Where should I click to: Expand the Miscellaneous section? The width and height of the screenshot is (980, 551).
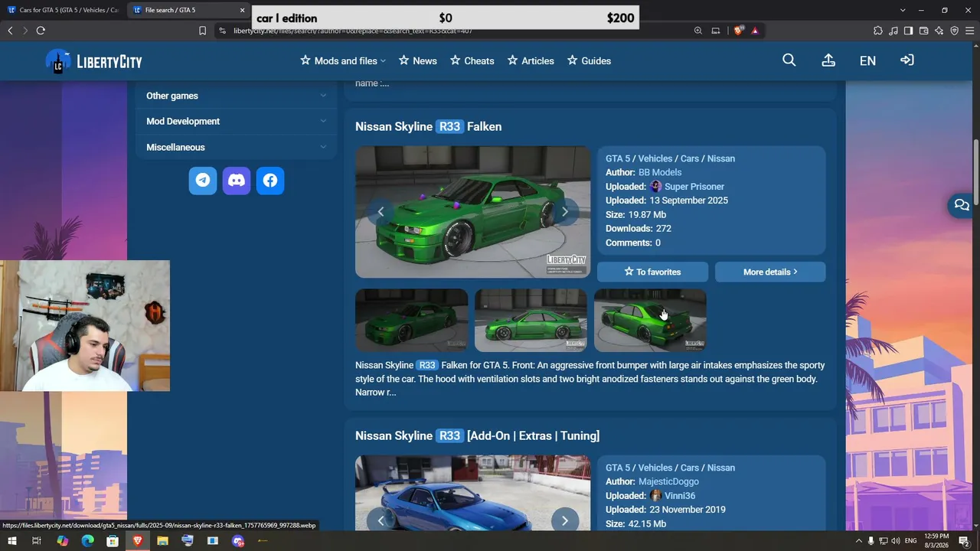click(236, 147)
